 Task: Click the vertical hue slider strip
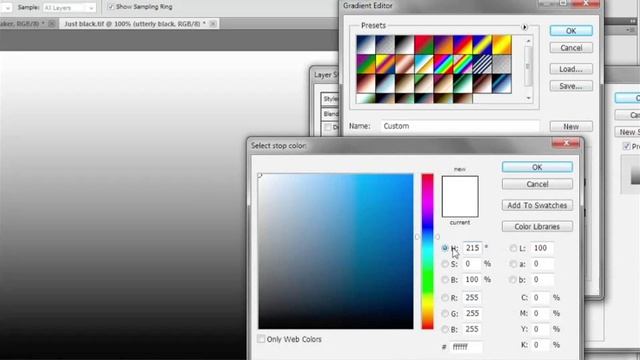tap(427, 251)
